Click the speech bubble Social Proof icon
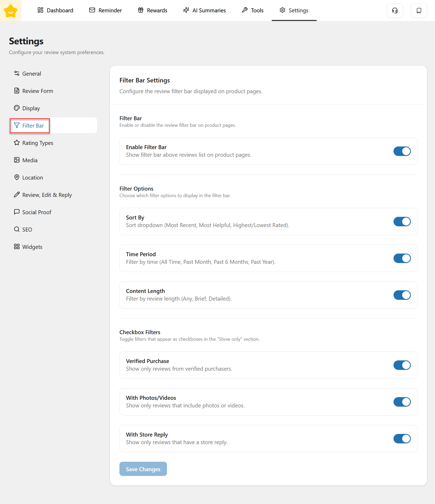435x504 pixels. pos(17,212)
